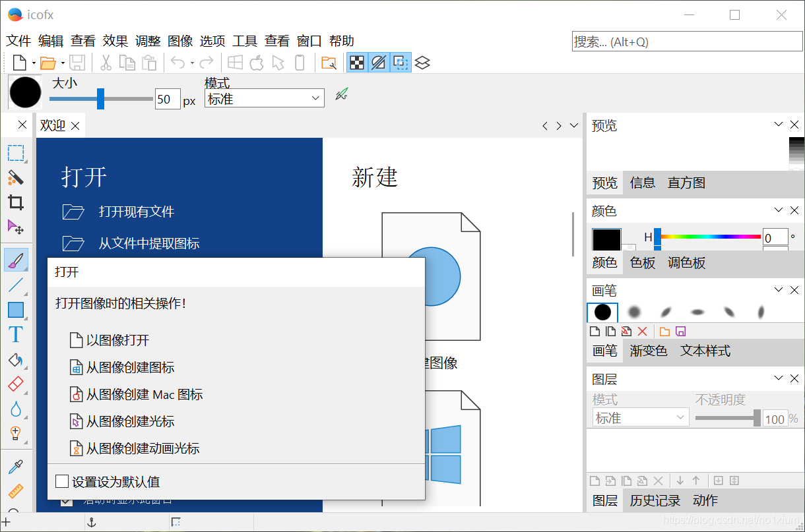
Task: Open the 模式 标准 dropdown in brush options
Action: (265, 98)
